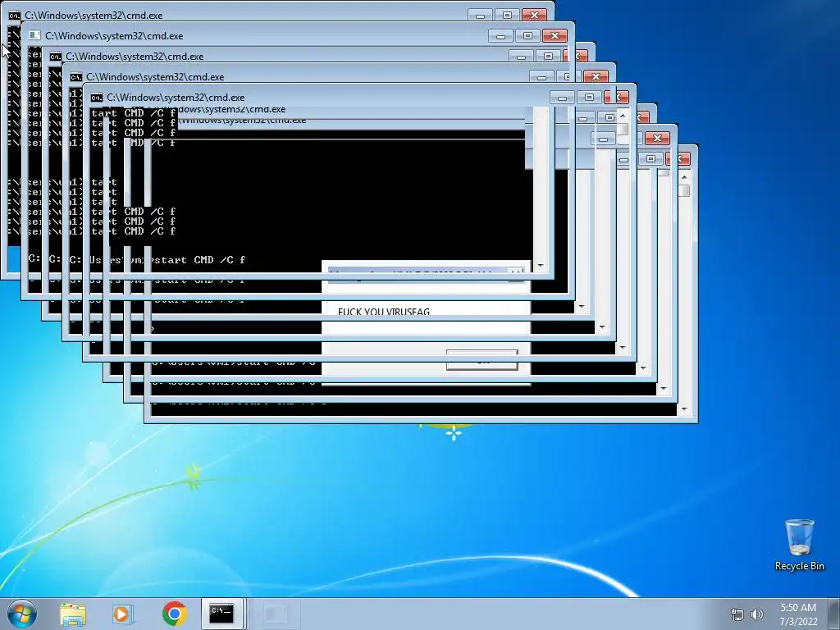
Task: Minimize the sixth cascaded cmd window
Action: (583, 118)
